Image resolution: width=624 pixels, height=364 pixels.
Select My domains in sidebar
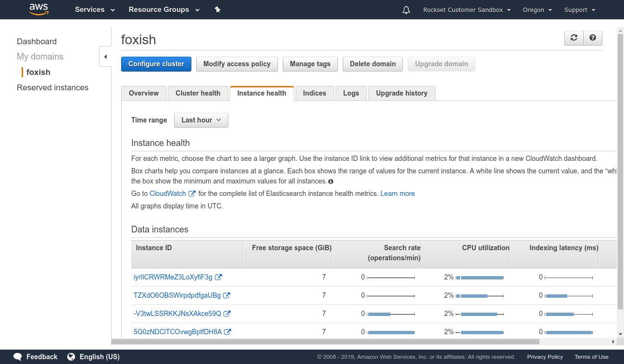click(x=40, y=57)
